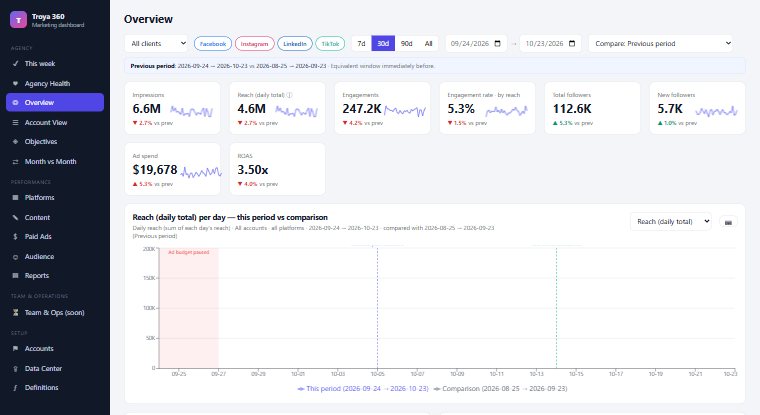Open the Impressions 6.6M card

click(x=173, y=108)
